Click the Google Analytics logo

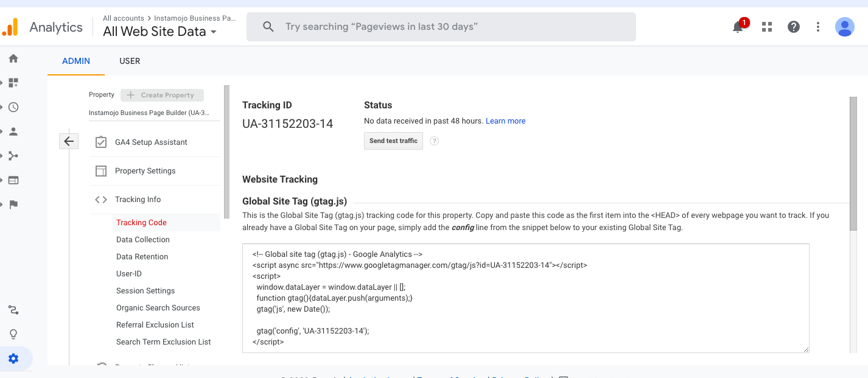pyautogui.click(x=10, y=27)
